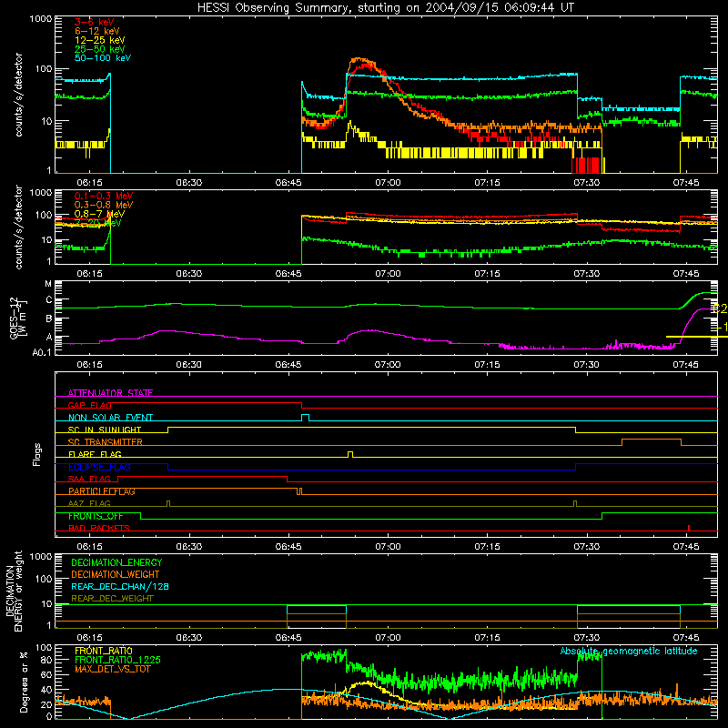Click the Flags panel vertical axis title
Screen dimensions: 728x728
point(36,454)
